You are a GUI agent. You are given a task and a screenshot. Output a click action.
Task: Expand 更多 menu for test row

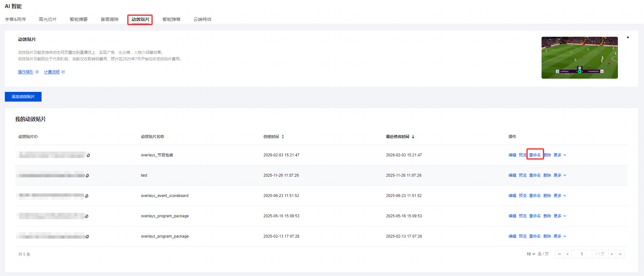click(x=560, y=175)
